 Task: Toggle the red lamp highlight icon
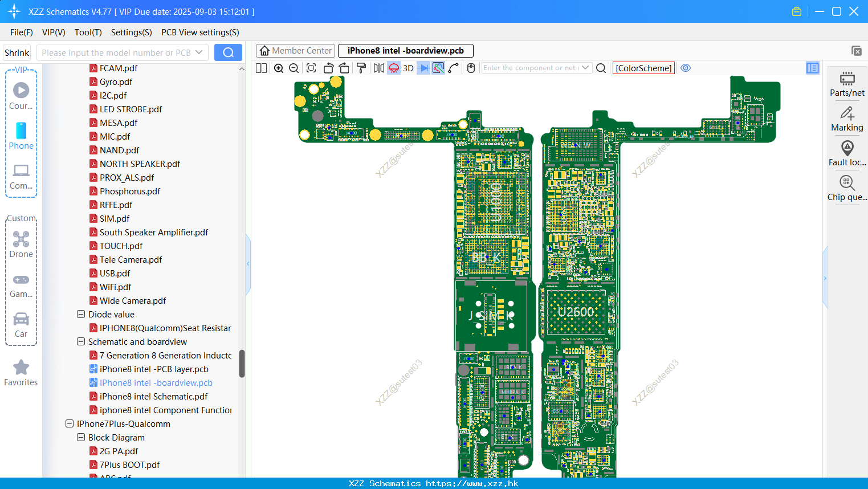(x=393, y=68)
